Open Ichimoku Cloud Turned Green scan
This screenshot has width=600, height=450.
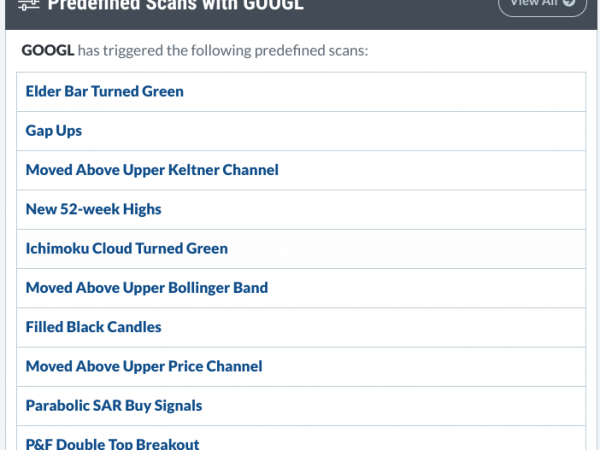pos(127,249)
